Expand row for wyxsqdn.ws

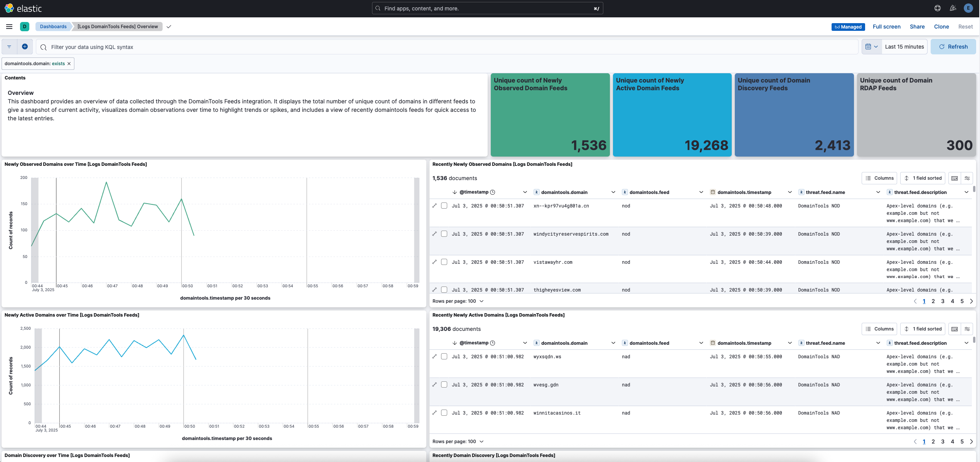tap(434, 356)
